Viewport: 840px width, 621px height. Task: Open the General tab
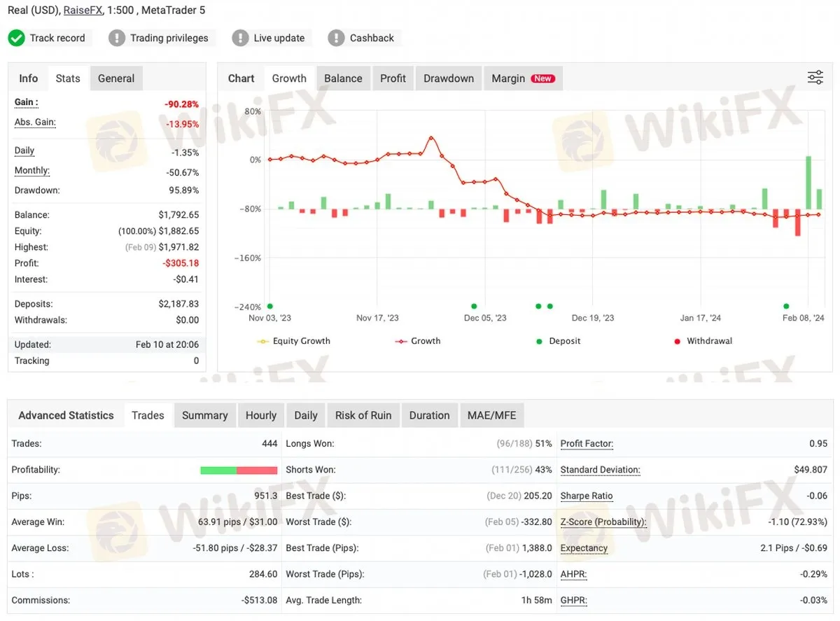point(116,78)
